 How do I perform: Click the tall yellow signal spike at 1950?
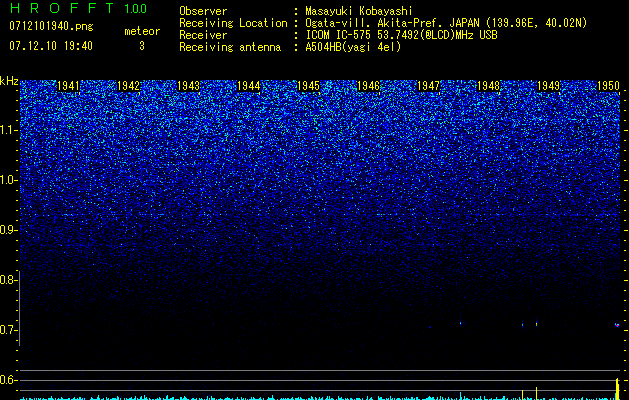tap(617, 388)
